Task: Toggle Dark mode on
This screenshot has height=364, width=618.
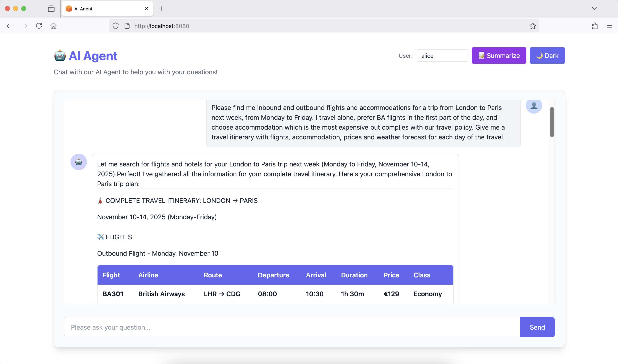Action: pos(547,56)
